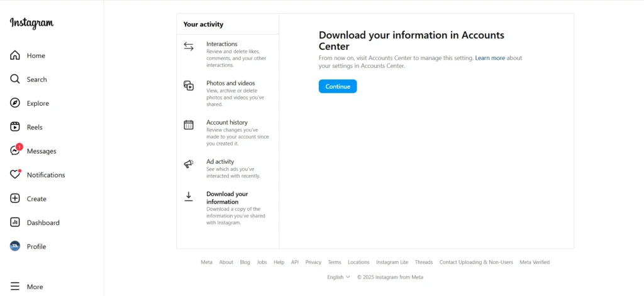This screenshot has height=296, width=644.
Task: Click the Explore compass icon
Action: click(15, 103)
